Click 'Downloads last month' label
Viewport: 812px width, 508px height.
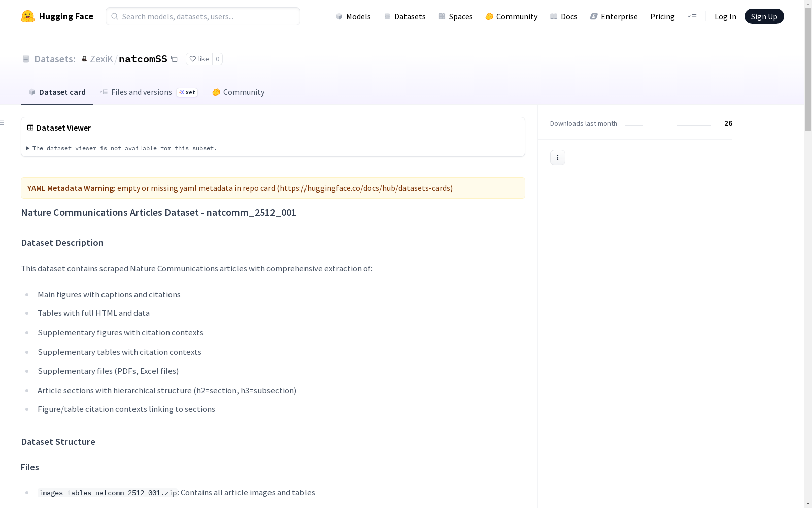583,123
